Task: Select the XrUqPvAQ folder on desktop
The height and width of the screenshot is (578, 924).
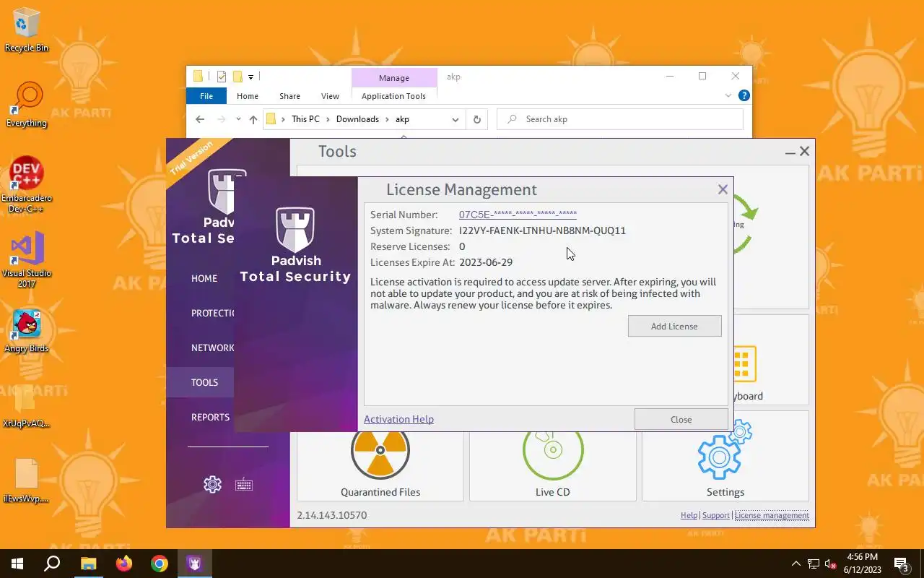Action: point(27,407)
